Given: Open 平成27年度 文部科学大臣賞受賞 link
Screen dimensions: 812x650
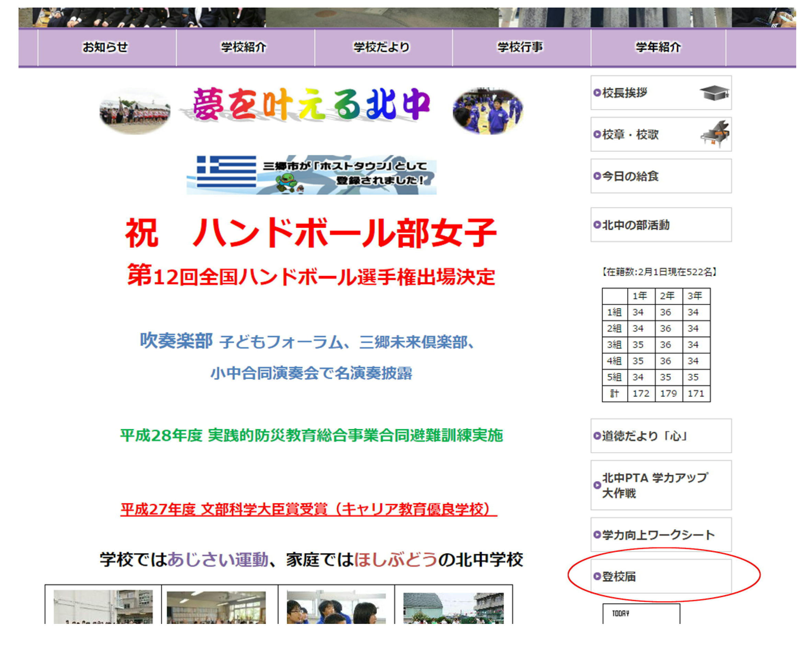Looking at the screenshot, I should [309, 510].
